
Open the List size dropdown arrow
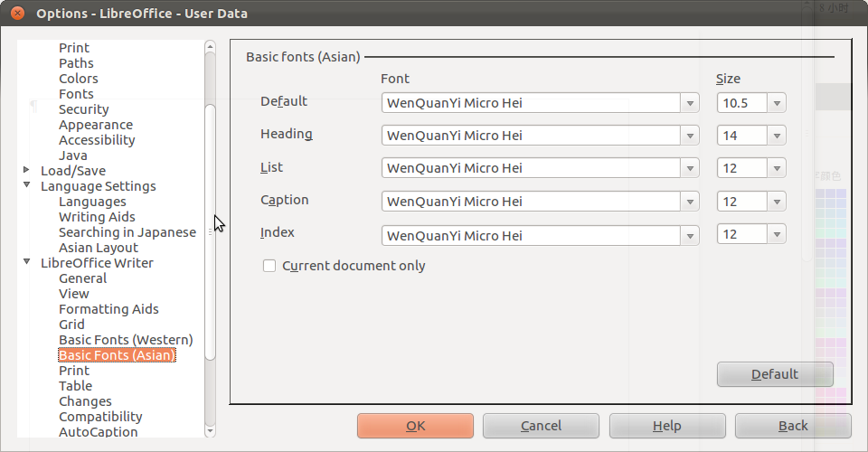pyautogui.click(x=777, y=168)
